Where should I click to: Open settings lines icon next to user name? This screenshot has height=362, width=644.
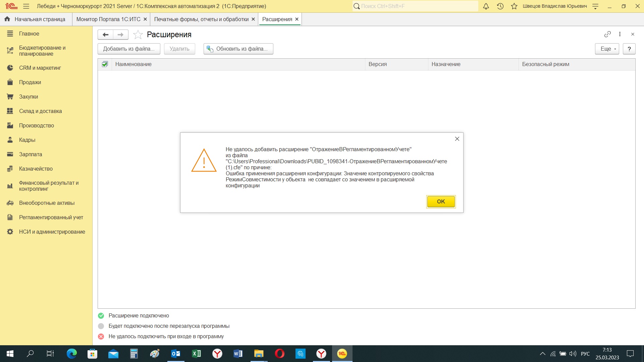point(595,6)
